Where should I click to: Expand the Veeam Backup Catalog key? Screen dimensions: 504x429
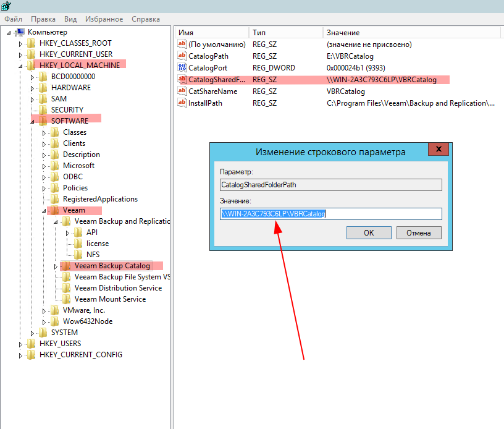[56, 266]
